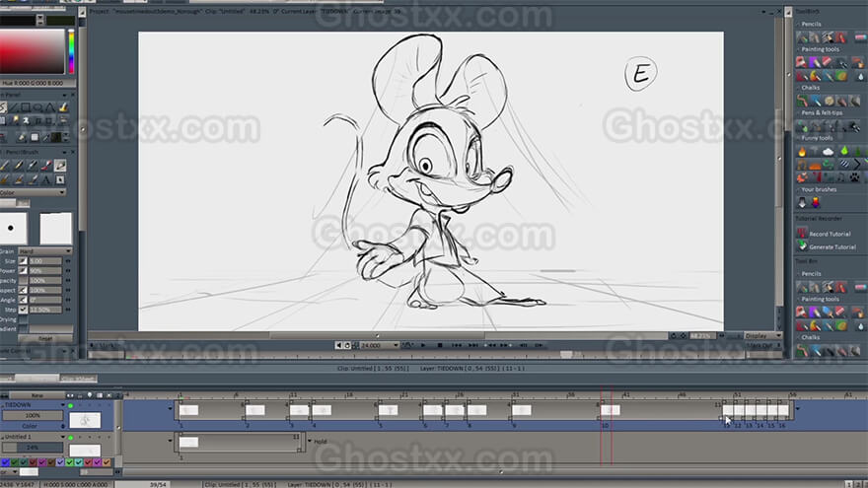Choose the first pencil in top Pencils section
Image resolution: width=868 pixels, height=488 pixels.
click(x=802, y=37)
